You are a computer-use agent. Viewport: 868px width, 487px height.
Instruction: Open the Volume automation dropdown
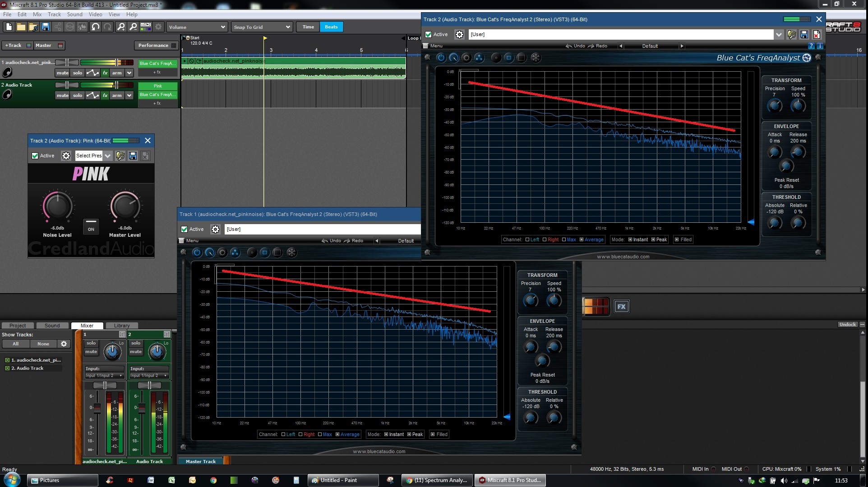pos(197,27)
